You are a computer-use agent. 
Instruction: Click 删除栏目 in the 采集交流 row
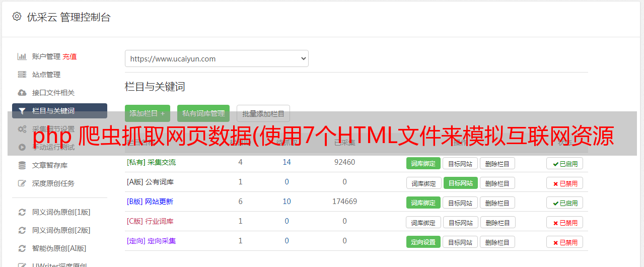[x=497, y=163]
